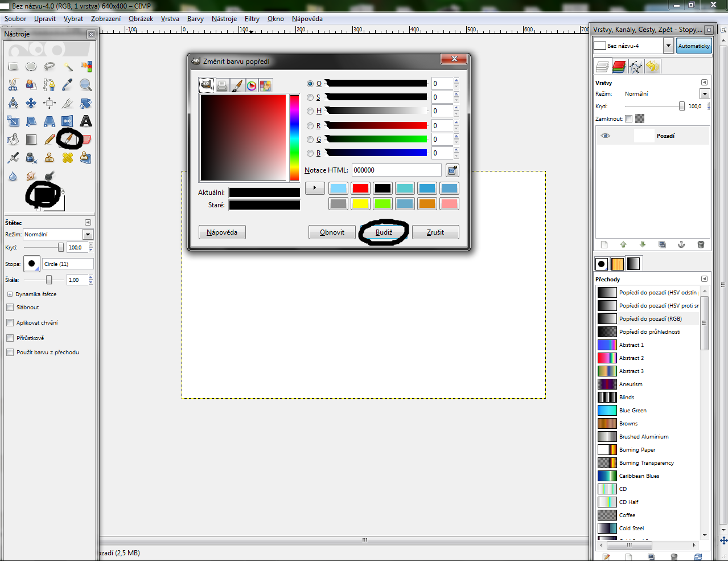
Task: Open the Bez názvu-4 image selector dropdown
Action: 668,46
